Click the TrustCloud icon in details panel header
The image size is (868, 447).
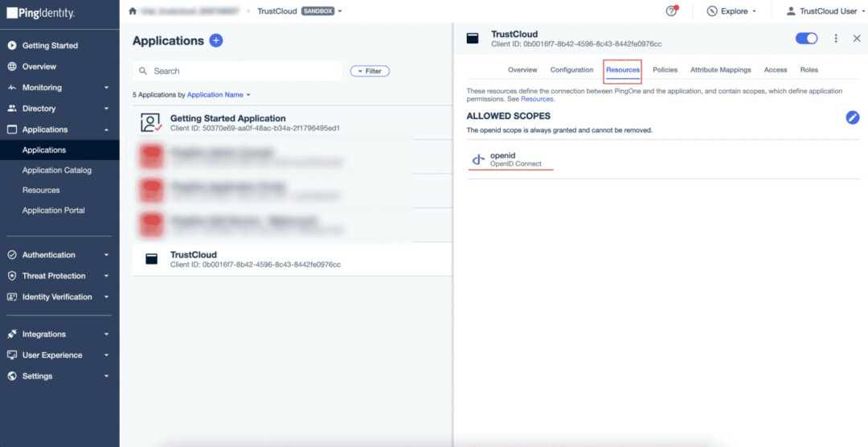pos(473,39)
